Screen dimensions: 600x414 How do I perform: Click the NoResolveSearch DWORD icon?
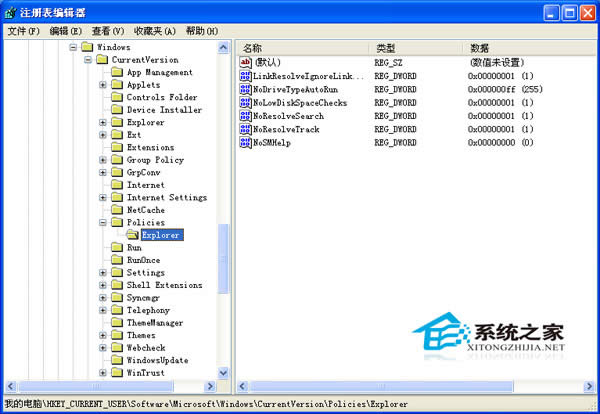[245, 116]
